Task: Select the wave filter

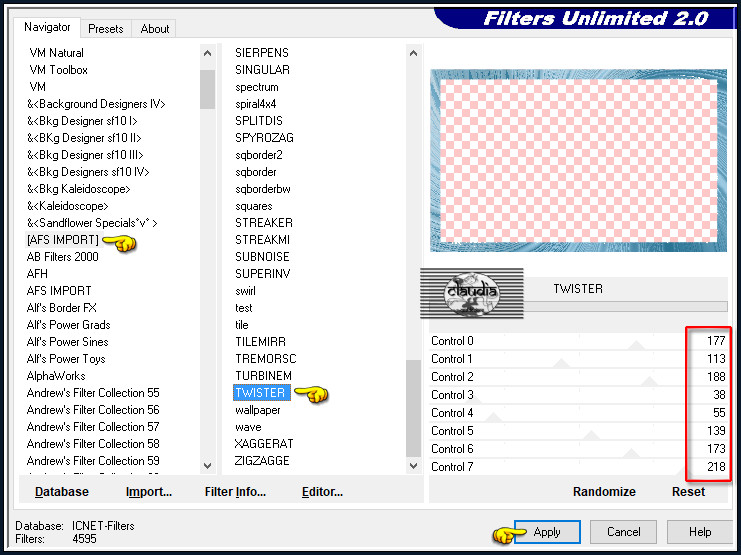Action: (x=248, y=427)
